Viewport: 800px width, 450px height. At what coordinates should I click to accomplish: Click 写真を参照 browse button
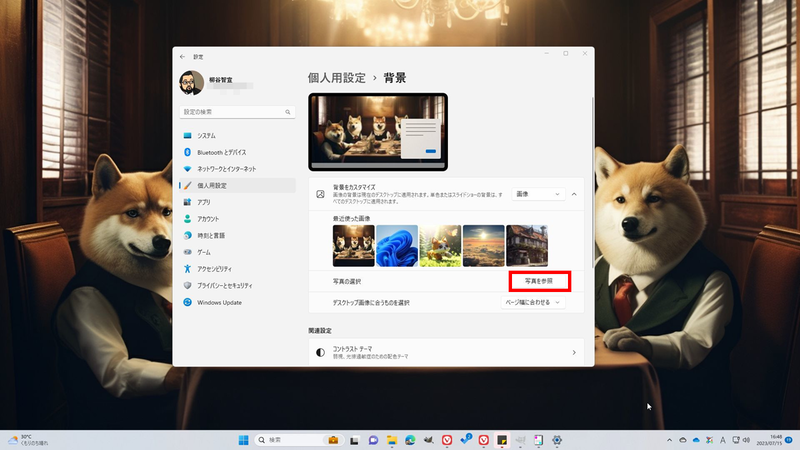[x=539, y=281]
